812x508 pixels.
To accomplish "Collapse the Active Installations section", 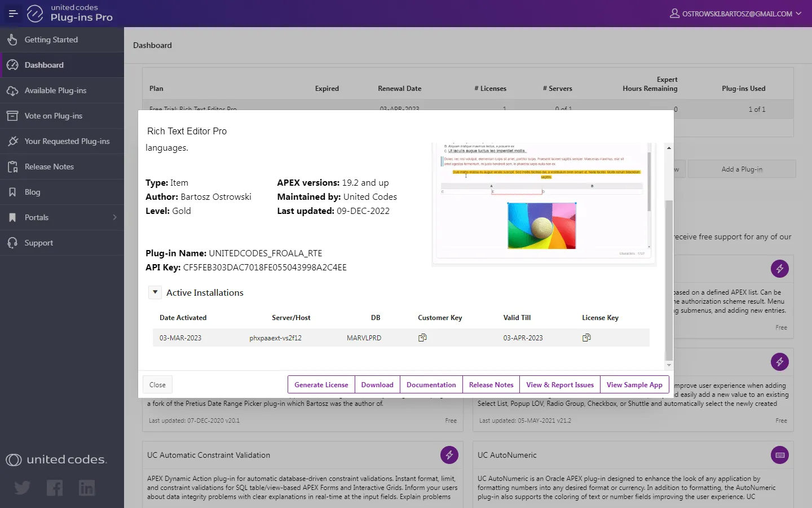I will [x=155, y=292].
